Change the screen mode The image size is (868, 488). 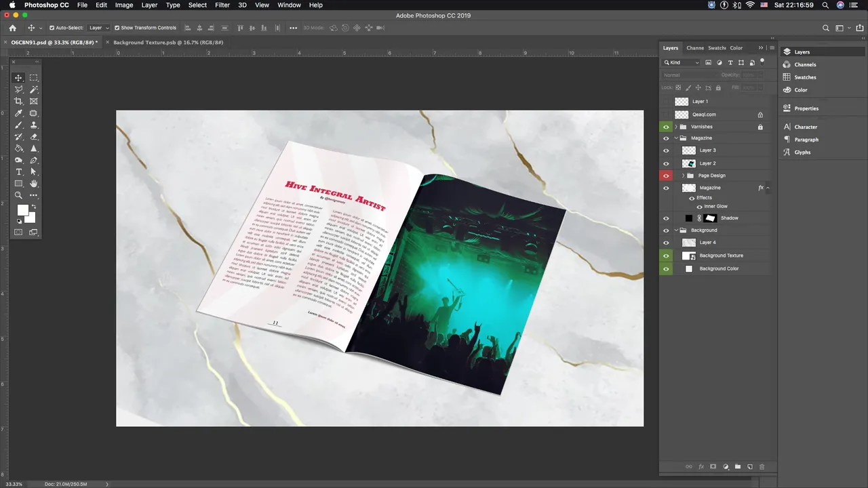(x=33, y=232)
